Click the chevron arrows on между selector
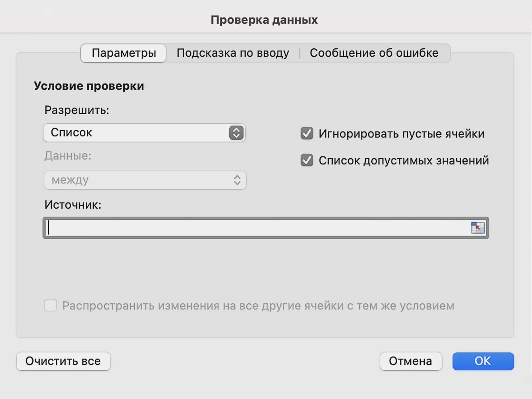 [x=237, y=180]
